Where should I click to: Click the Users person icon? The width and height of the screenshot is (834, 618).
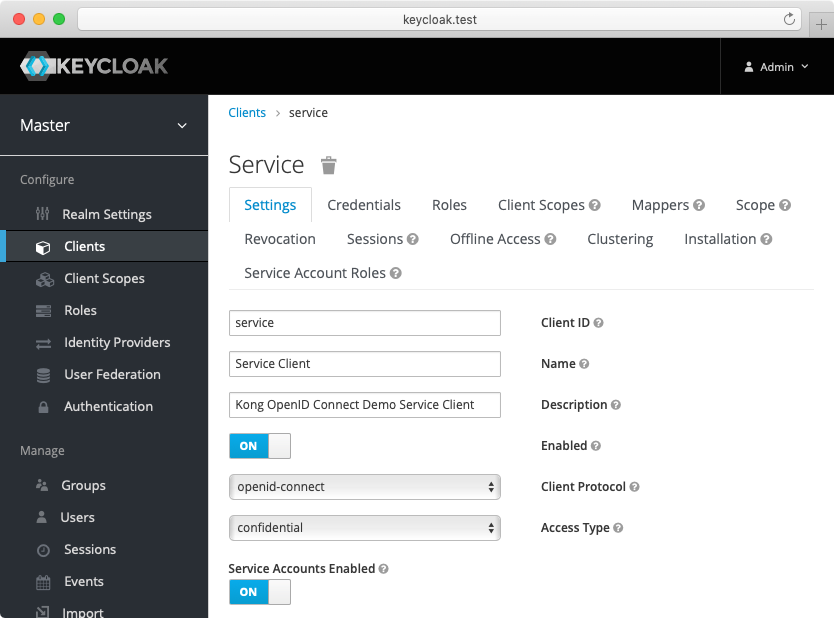click(x=41, y=517)
